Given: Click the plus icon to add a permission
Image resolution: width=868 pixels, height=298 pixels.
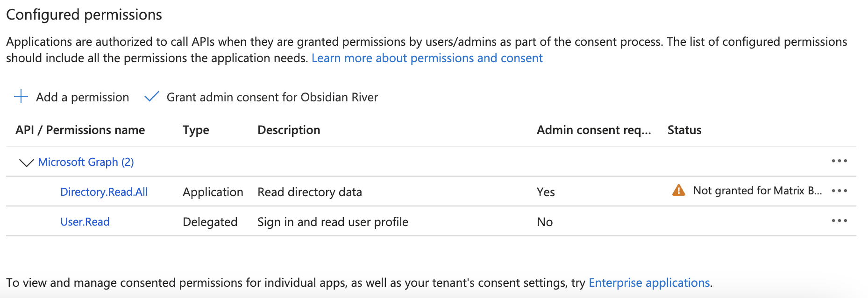Looking at the screenshot, I should click(x=21, y=97).
